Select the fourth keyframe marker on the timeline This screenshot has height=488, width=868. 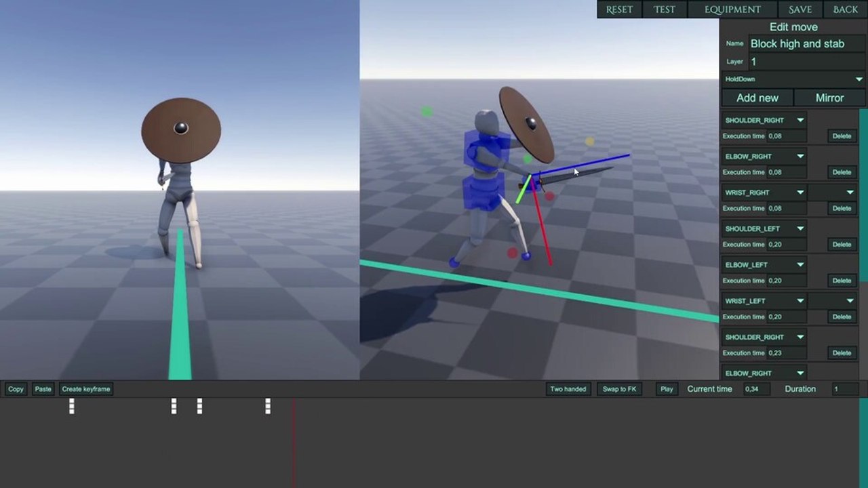click(268, 406)
